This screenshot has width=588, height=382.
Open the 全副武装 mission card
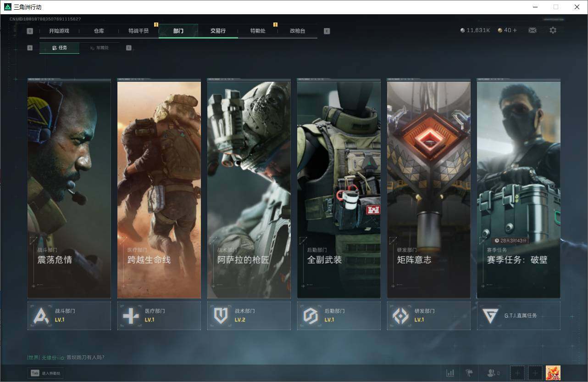339,190
